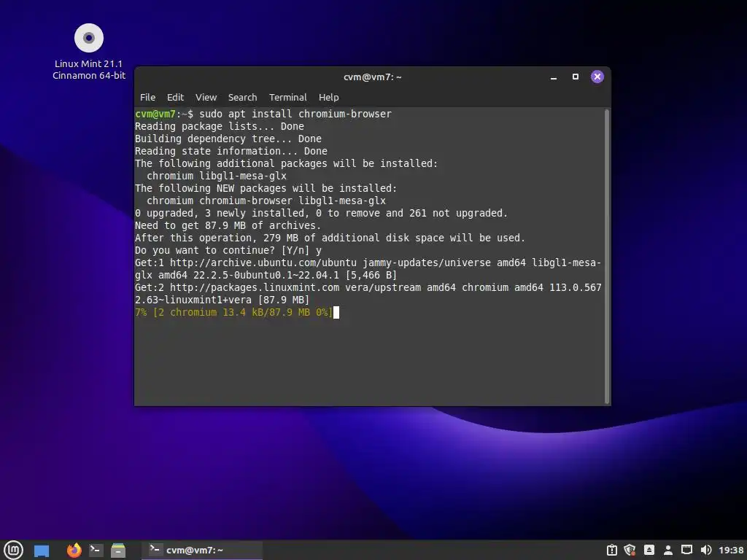Open the Linux Mint start menu
This screenshot has height=560, width=747.
click(13, 550)
